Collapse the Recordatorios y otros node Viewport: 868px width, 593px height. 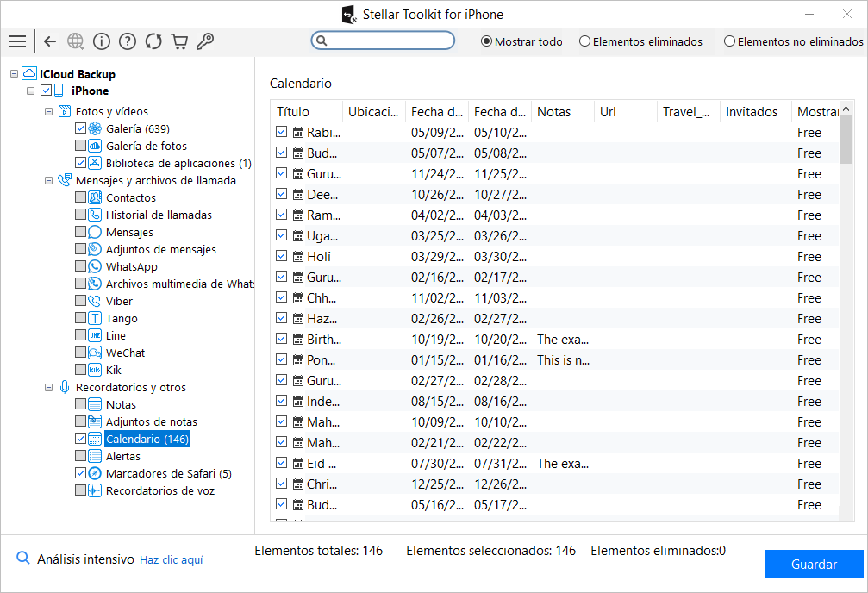48,388
